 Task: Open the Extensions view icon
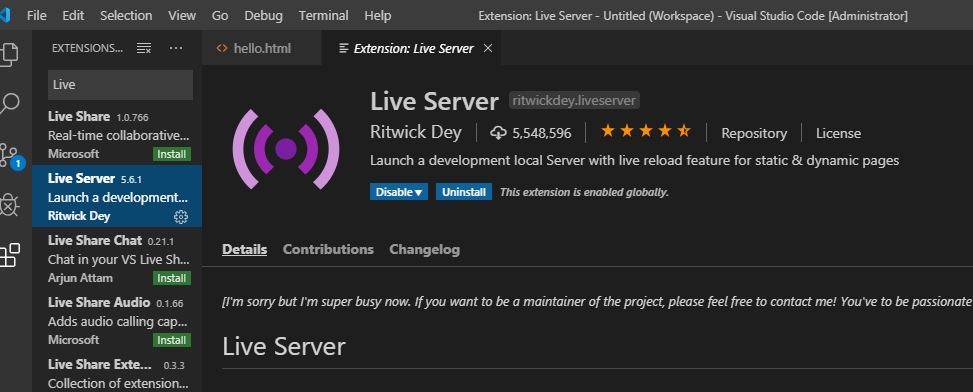click(10, 255)
